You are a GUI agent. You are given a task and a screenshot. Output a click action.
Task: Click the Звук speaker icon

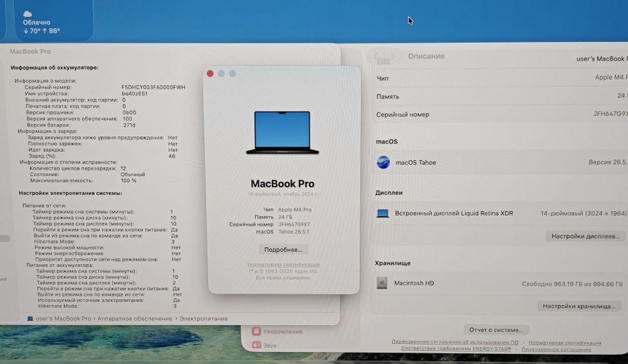pos(256,345)
